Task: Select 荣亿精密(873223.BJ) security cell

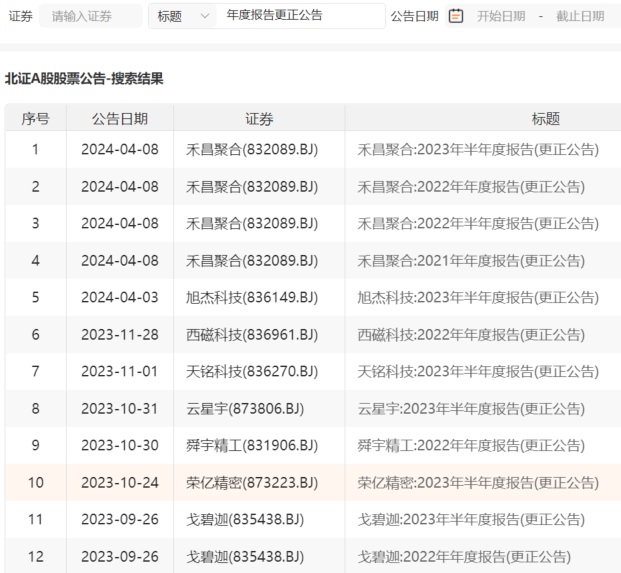Action: tap(252, 483)
